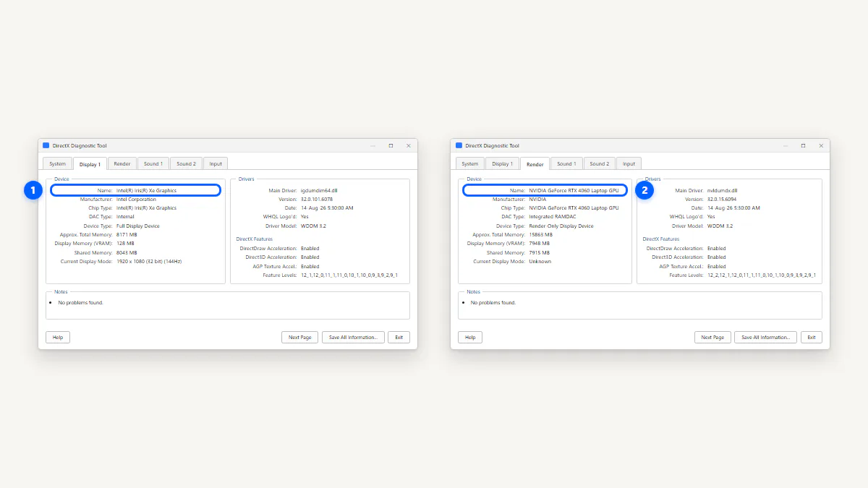Click the main driver 'igdumdim64.dll'
The height and width of the screenshot is (488, 868).
coord(319,191)
